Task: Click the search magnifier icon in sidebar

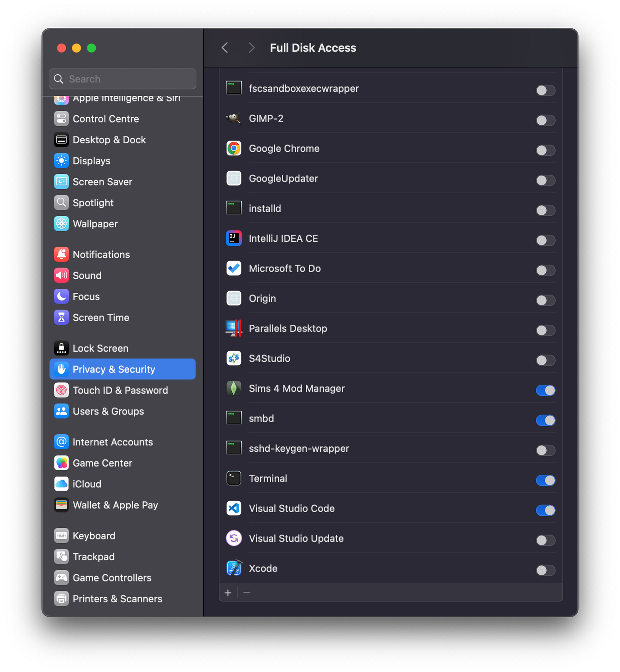Action: 59,79
